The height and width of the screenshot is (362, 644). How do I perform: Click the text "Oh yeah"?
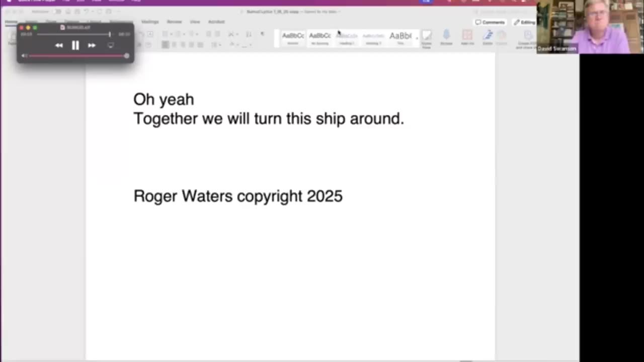coord(164,99)
